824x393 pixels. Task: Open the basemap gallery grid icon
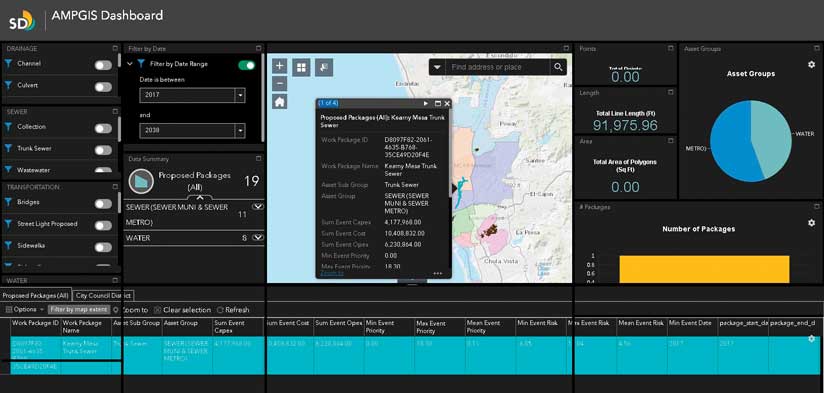pos(301,67)
